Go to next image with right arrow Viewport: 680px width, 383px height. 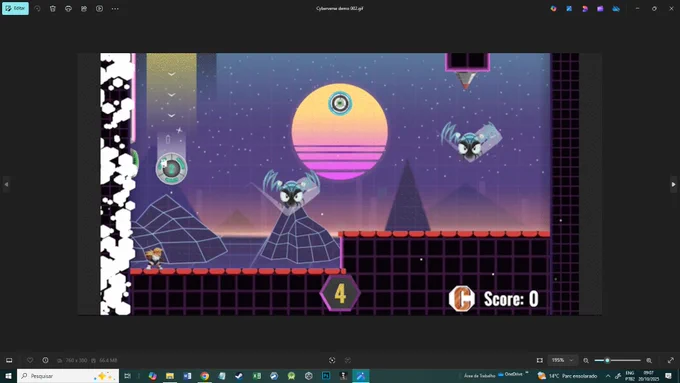click(673, 184)
